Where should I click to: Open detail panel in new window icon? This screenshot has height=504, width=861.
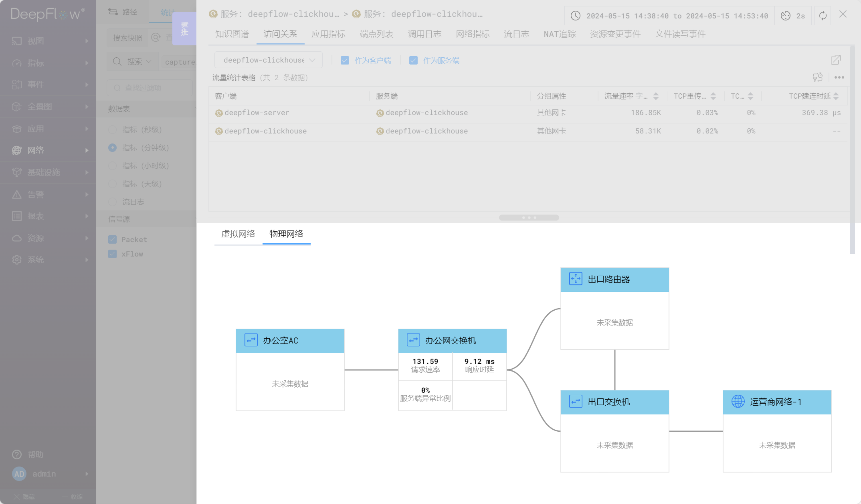[835, 60]
